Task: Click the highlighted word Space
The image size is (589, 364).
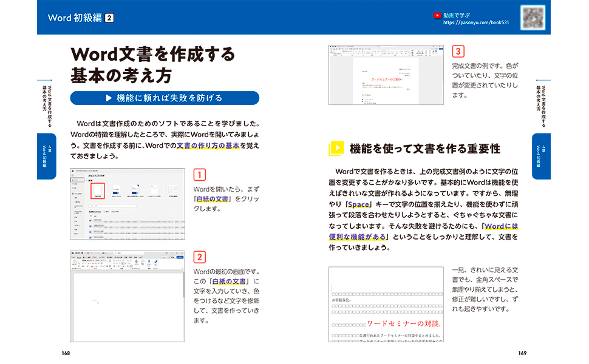Action: tap(358, 204)
